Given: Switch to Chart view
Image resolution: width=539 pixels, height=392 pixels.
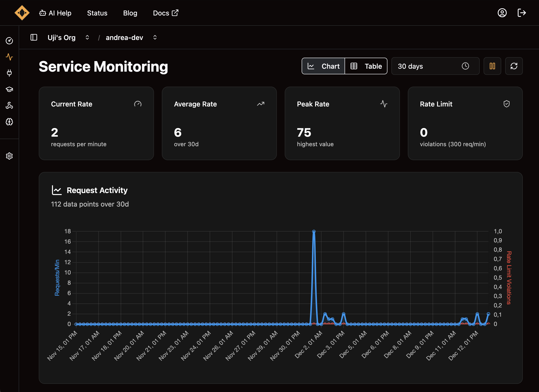Looking at the screenshot, I should tap(323, 66).
